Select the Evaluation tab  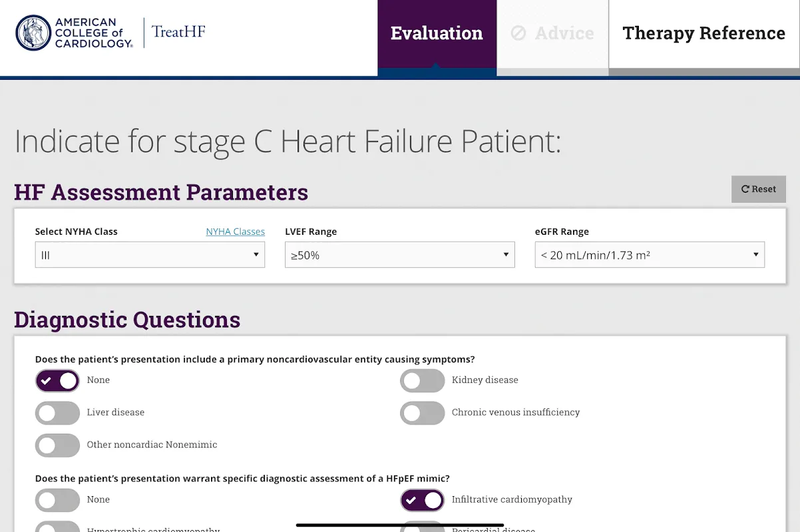pos(437,33)
